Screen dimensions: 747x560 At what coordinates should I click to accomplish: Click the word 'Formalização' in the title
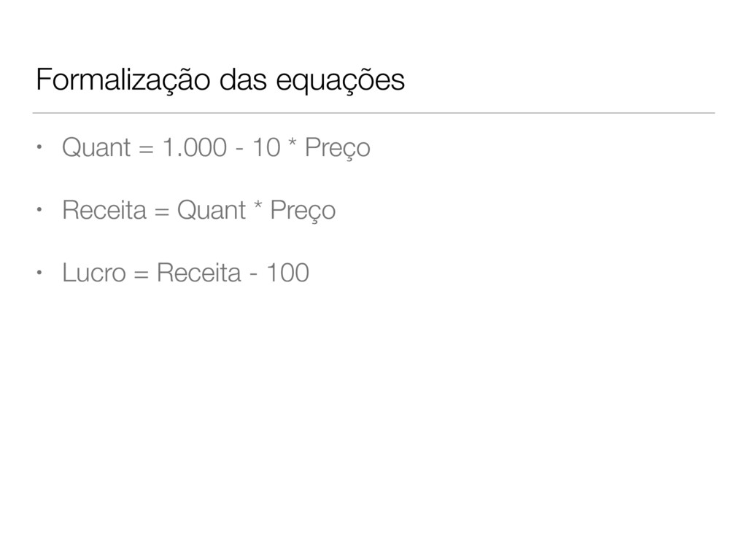tap(123, 80)
